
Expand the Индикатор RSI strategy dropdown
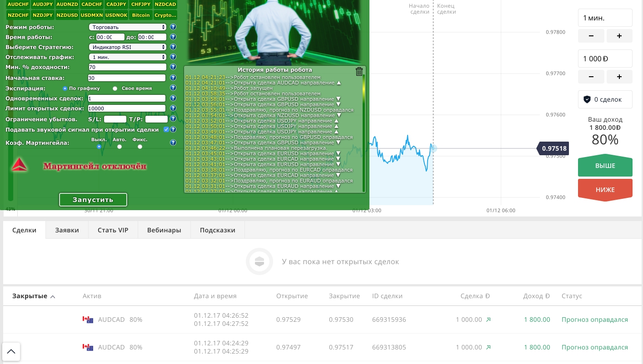(x=128, y=47)
